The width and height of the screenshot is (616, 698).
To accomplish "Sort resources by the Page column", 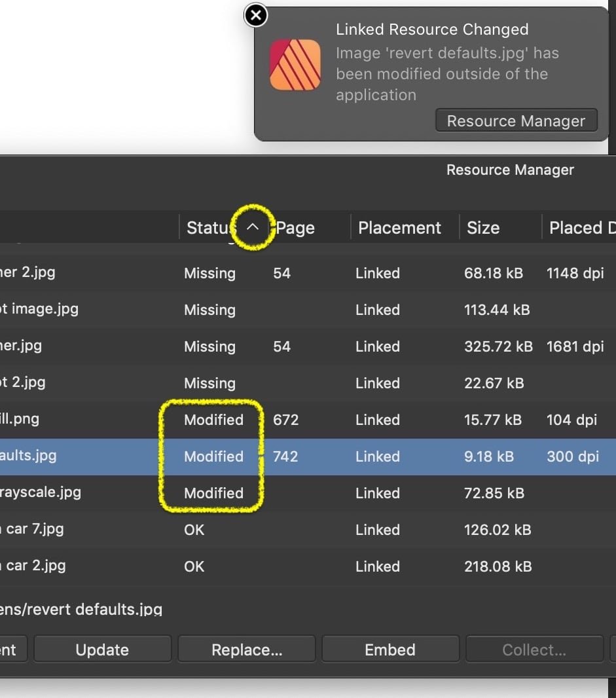I will pyautogui.click(x=295, y=228).
